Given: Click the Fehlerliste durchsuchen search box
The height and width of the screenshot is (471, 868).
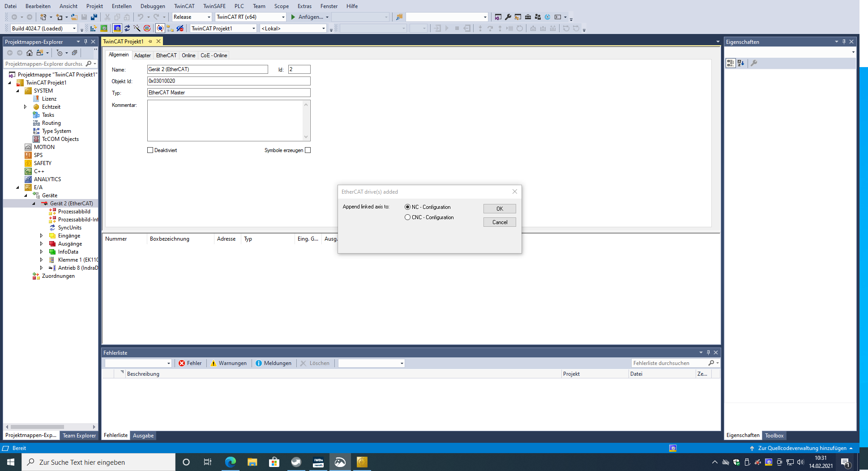Looking at the screenshot, I should point(669,363).
